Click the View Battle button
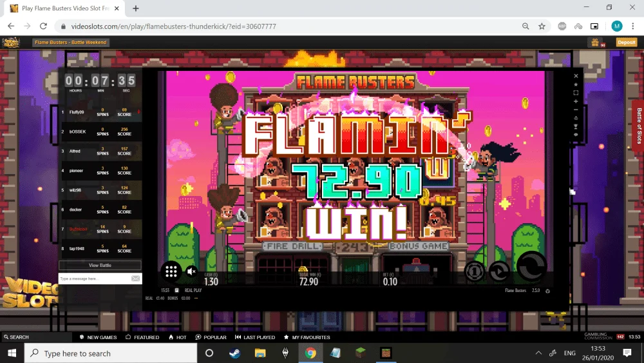 click(100, 265)
